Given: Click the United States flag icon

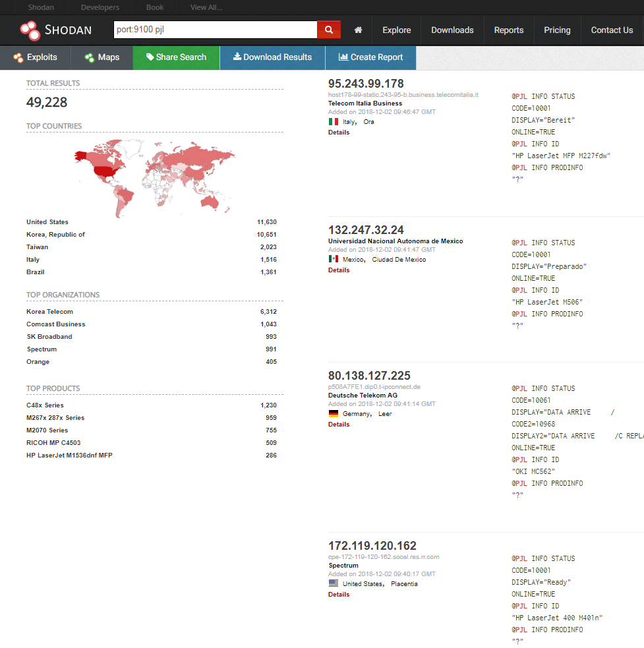Looking at the screenshot, I should 333,583.
